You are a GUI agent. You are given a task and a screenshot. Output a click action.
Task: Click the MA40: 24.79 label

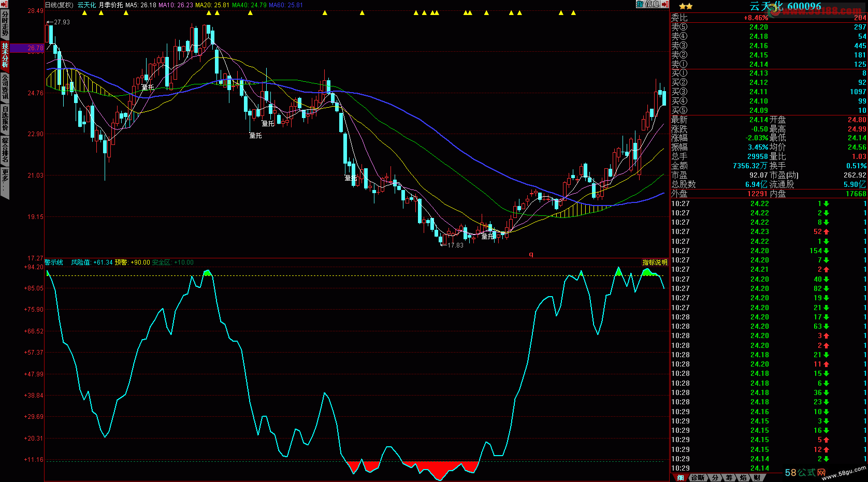249,5
